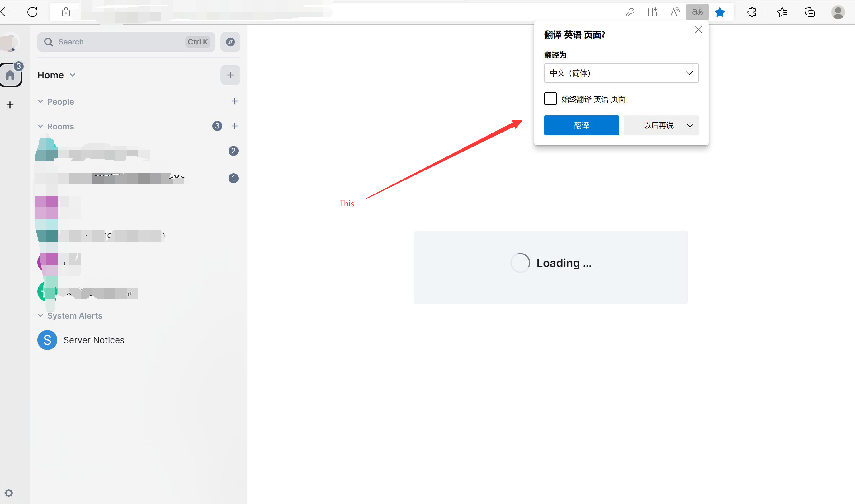Create a space using the sidebar plus icon
Screen dimensions: 855x504
(10, 104)
